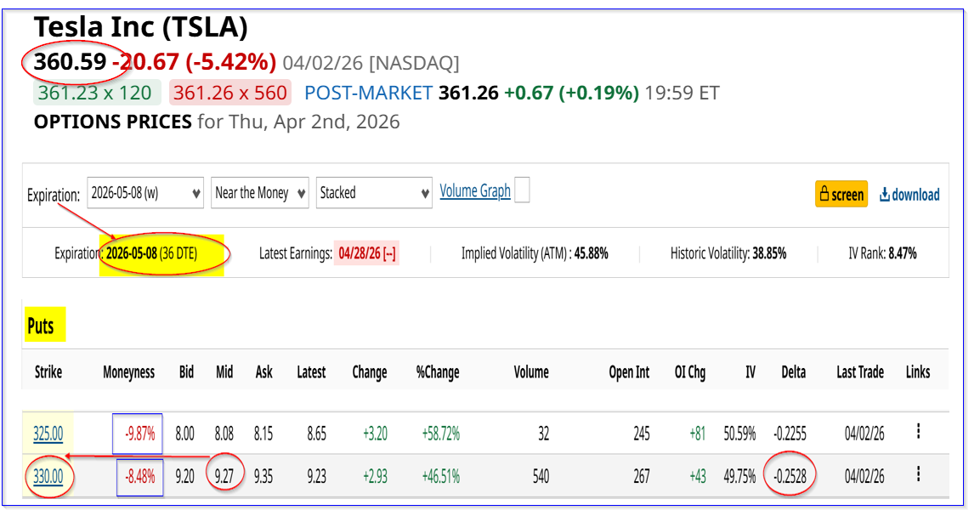
Task: Click the Last Trade column header
Action: click(x=859, y=372)
